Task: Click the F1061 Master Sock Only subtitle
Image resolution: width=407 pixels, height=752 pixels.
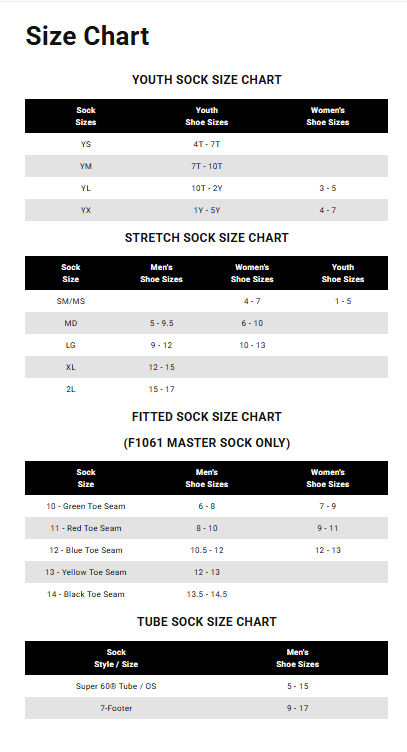Action: (207, 443)
